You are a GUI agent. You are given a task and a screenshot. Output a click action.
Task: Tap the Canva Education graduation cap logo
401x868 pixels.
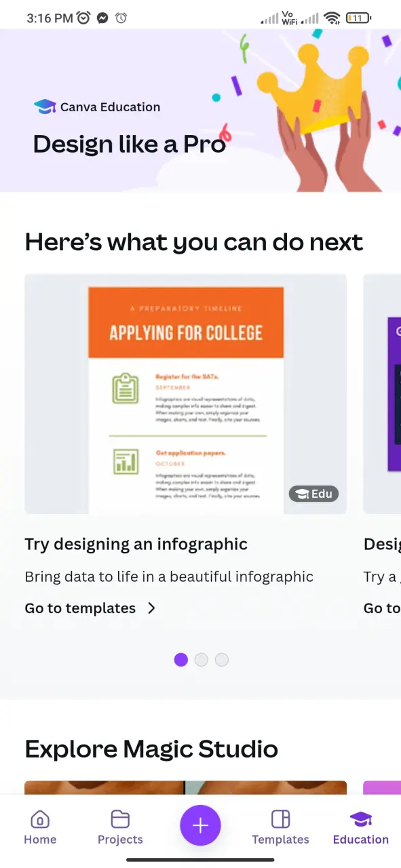point(45,106)
